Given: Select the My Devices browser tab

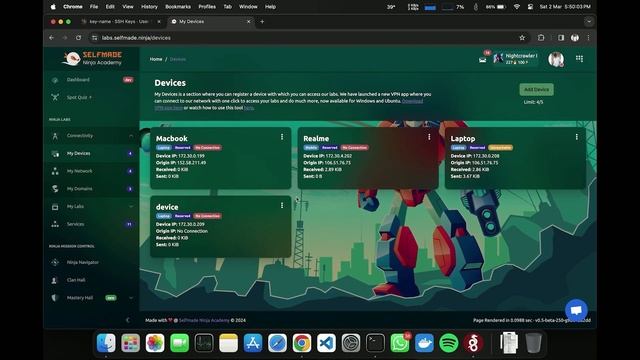Looking at the screenshot, I should (211, 22).
